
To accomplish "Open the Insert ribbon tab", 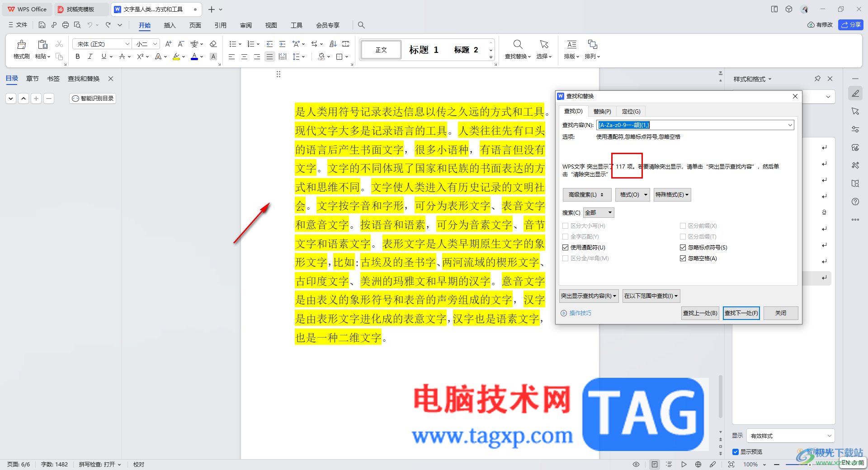I will pyautogui.click(x=170, y=25).
